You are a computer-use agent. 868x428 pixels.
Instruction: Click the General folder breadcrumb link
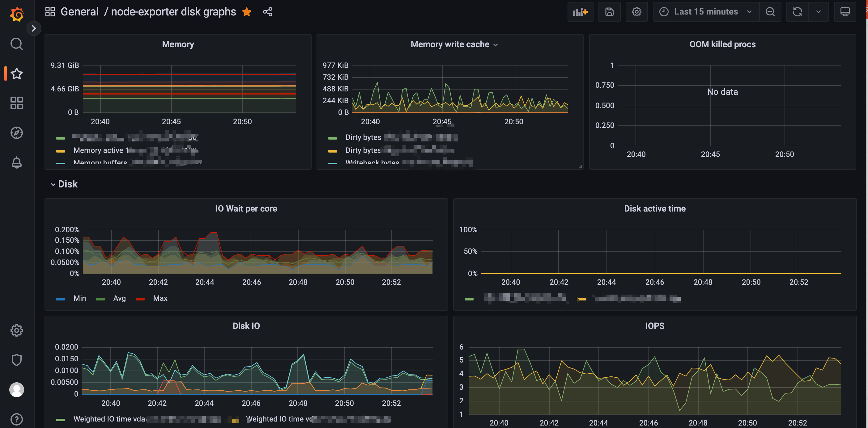79,12
